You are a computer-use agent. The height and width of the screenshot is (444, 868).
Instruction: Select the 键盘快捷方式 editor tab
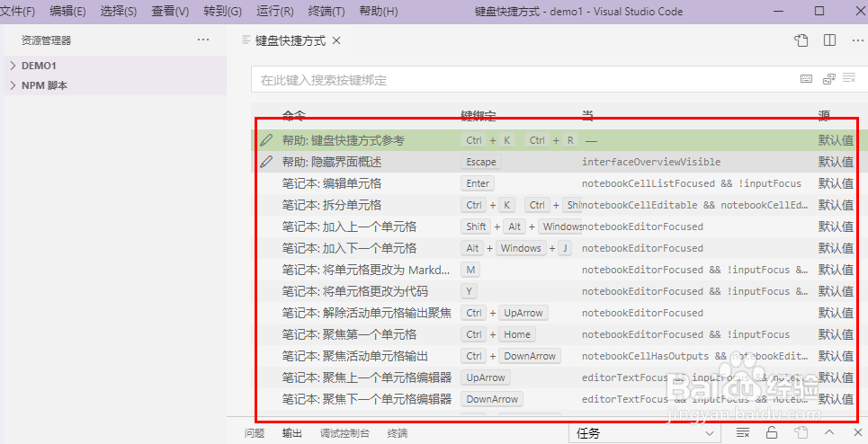(x=290, y=40)
